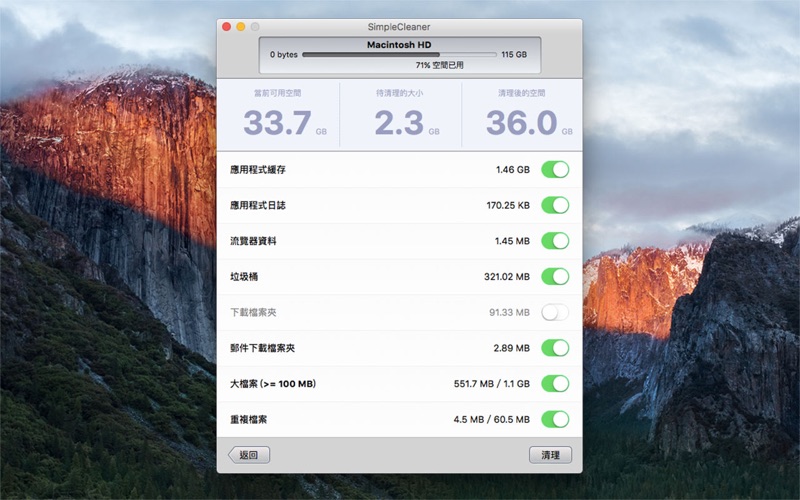
Task: Disable the 郵件下載檔案夾 switch
Action: (555, 348)
